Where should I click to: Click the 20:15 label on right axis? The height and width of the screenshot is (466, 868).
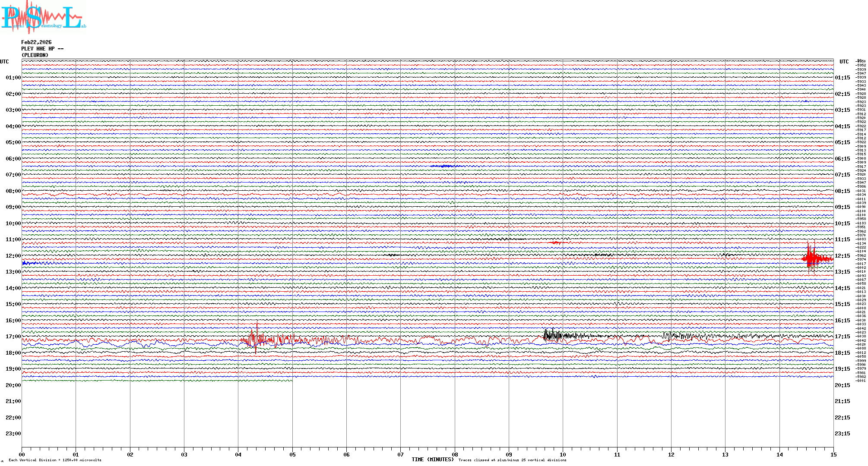(x=843, y=385)
